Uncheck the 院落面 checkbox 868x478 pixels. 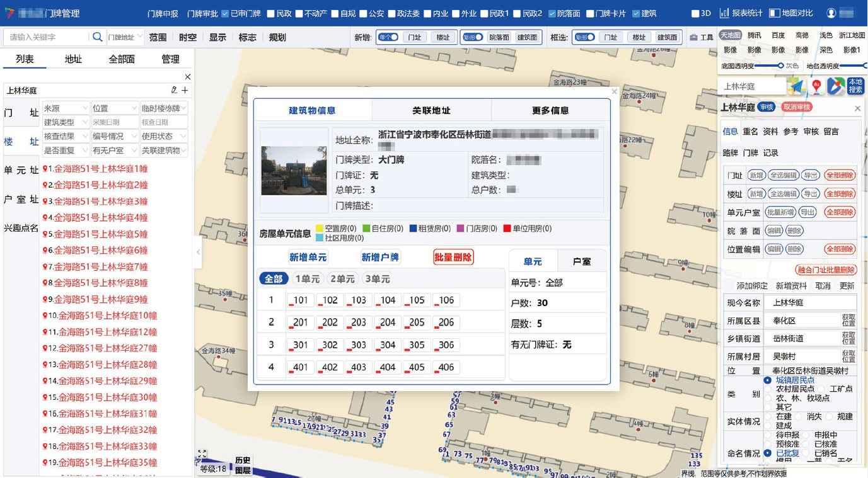point(552,13)
